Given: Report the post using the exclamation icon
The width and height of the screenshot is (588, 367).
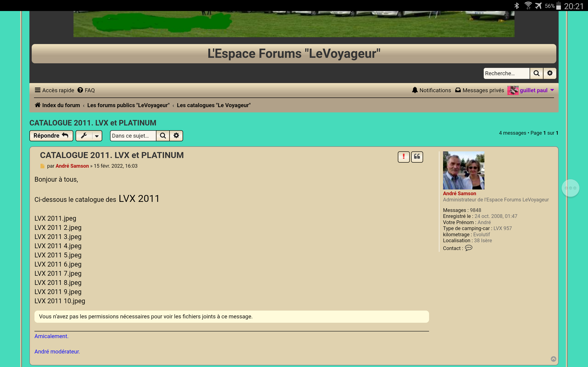Looking at the screenshot, I should (x=403, y=157).
